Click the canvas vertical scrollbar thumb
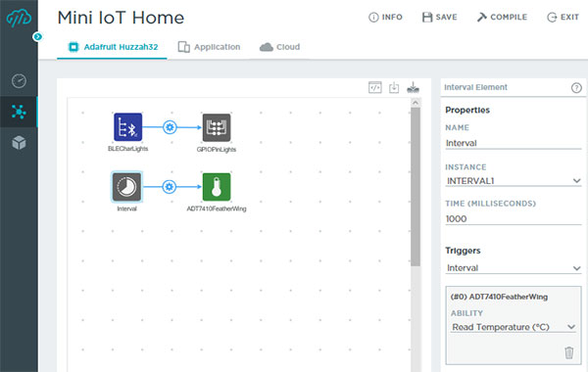Screen dimensions: 588x372 (x=416, y=187)
